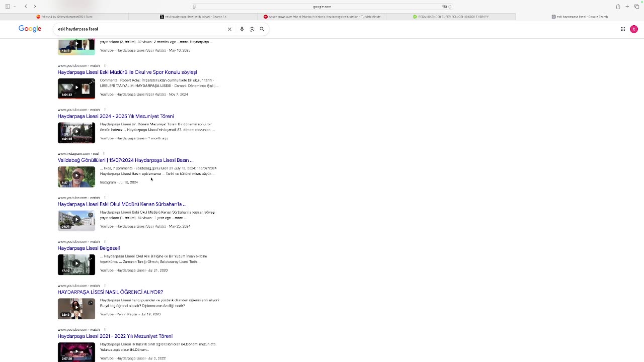Open more options for Belgeseli result

click(105, 242)
